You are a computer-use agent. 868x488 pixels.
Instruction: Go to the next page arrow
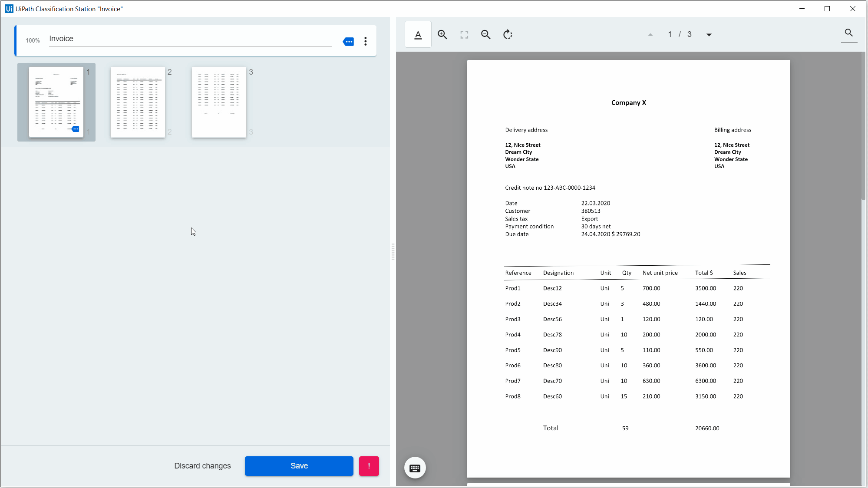(x=709, y=35)
